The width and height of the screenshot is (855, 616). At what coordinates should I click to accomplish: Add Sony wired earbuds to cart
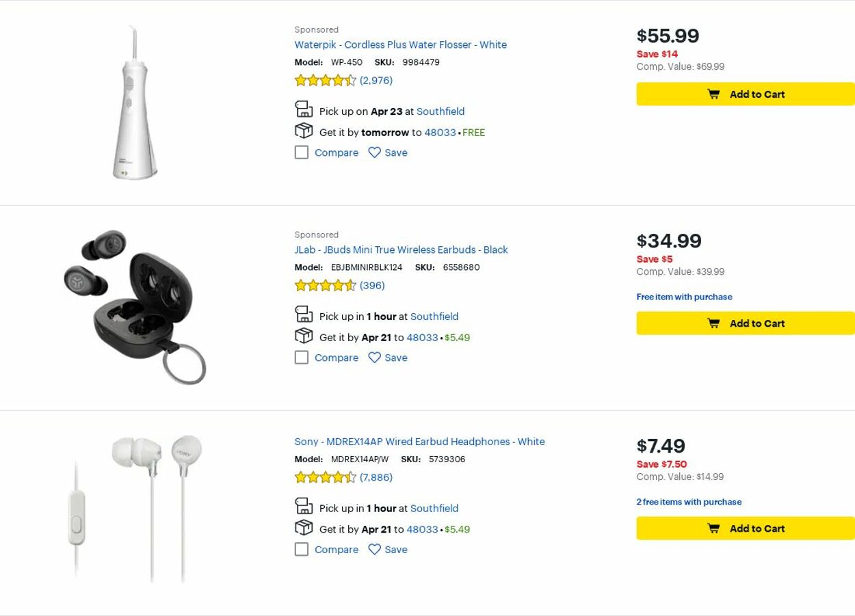[745, 528]
